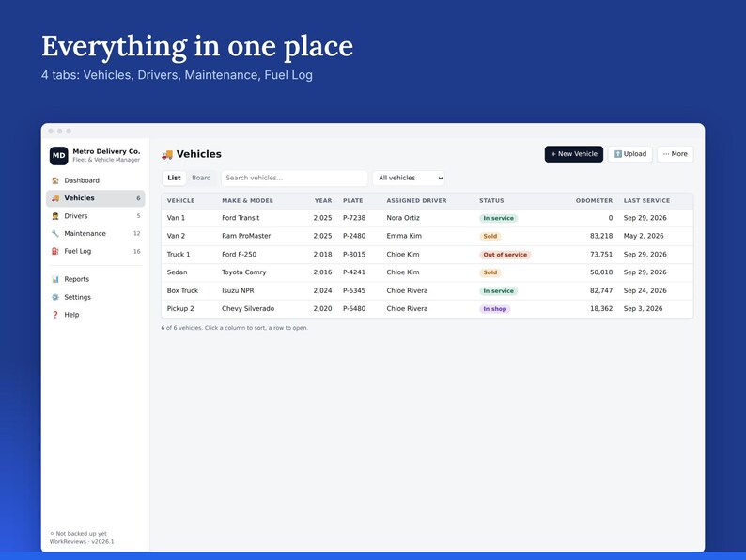This screenshot has width=746, height=560.
Task: Open the Van 2 vehicle row
Action: point(427,236)
